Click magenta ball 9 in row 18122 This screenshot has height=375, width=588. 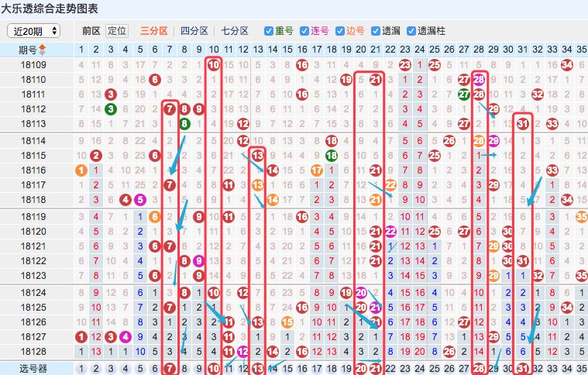coord(199,261)
